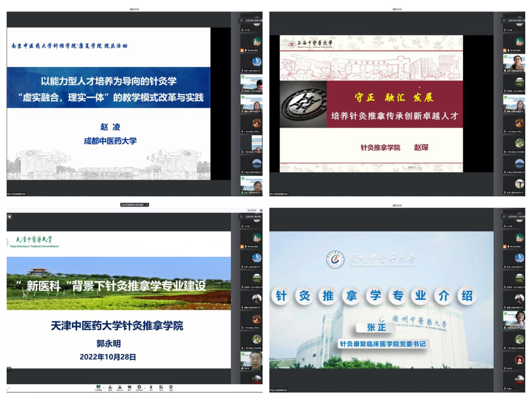
Task: Click the switch icon on the viewing-screen banner
Action: (x=147, y=205)
